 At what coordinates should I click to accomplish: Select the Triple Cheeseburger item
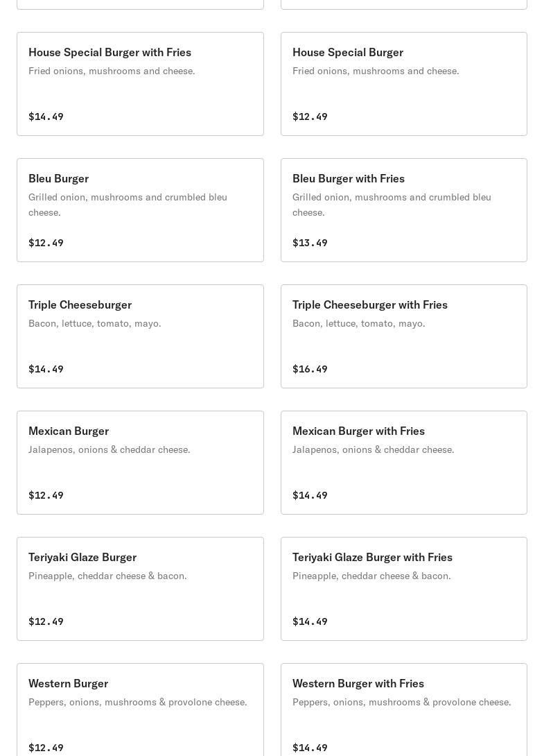(x=140, y=336)
